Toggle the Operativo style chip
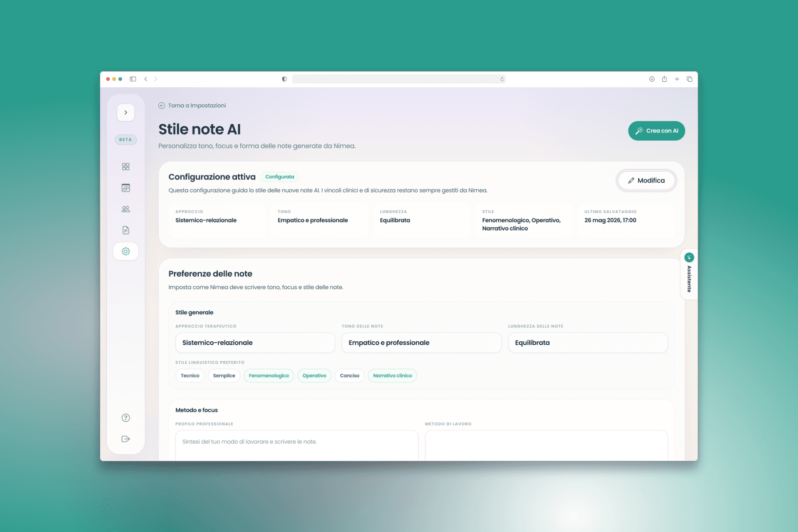 coord(314,375)
